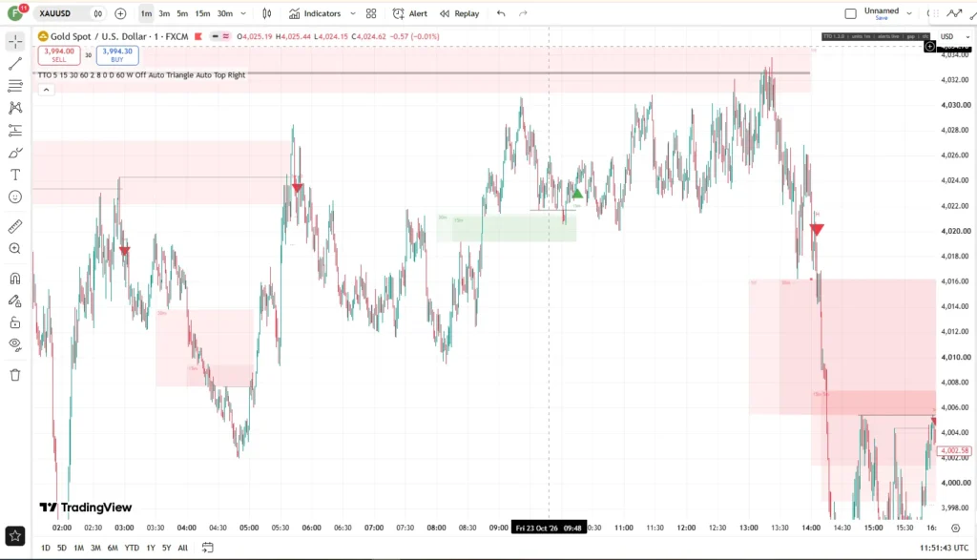
Task: Select the text annotation tool
Action: click(x=15, y=175)
